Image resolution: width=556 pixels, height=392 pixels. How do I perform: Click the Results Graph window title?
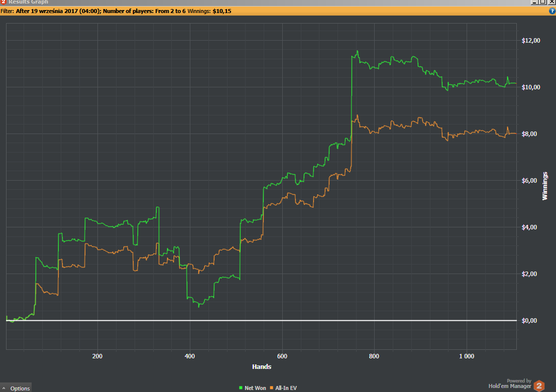(28, 2)
